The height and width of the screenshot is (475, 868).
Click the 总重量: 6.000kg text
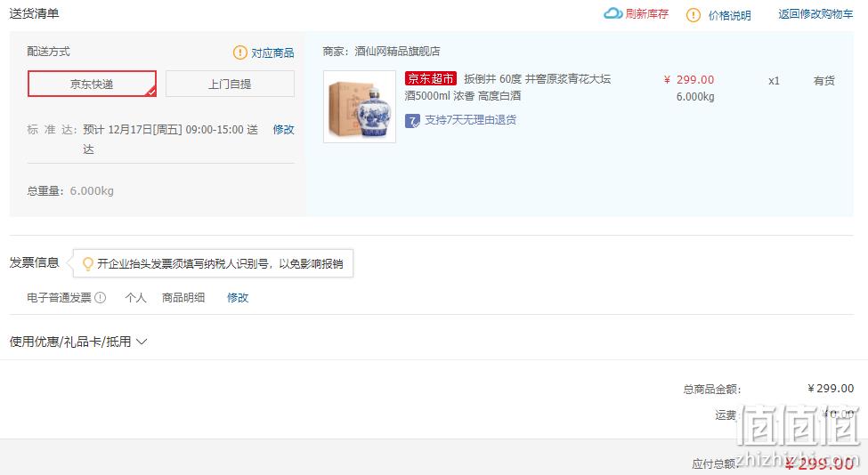[70, 190]
